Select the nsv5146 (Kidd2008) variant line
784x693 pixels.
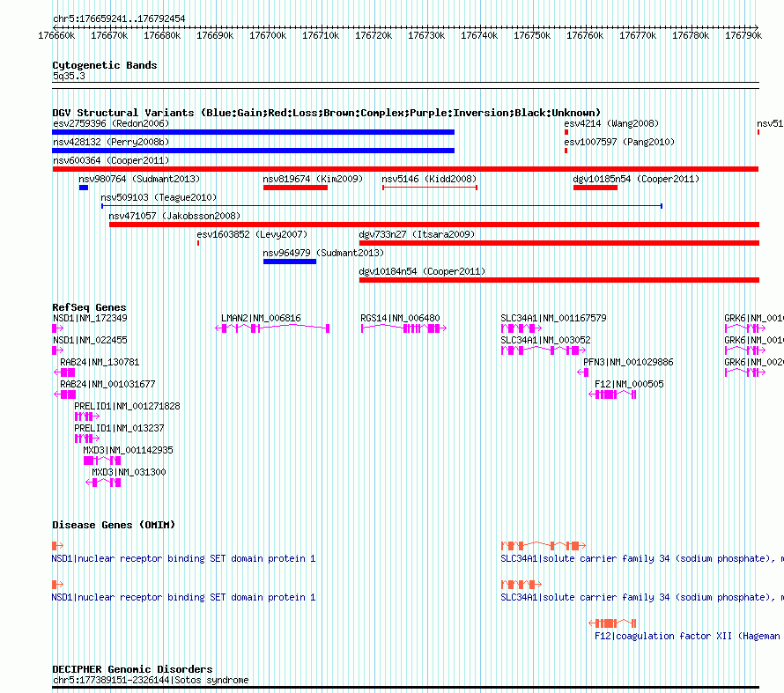(x=430, y=188)
